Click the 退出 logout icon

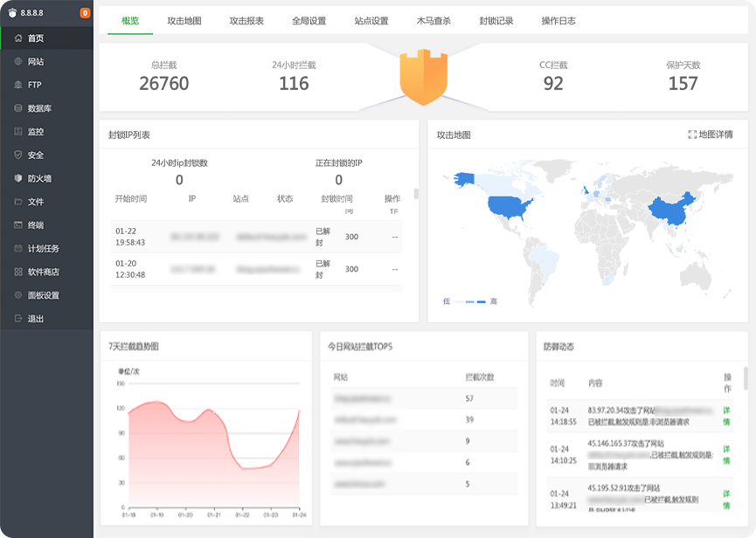point(18,319)
